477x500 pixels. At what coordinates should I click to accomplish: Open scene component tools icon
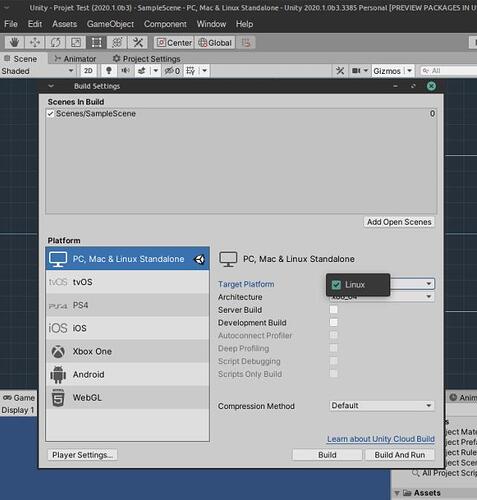(x=340, y=71)
